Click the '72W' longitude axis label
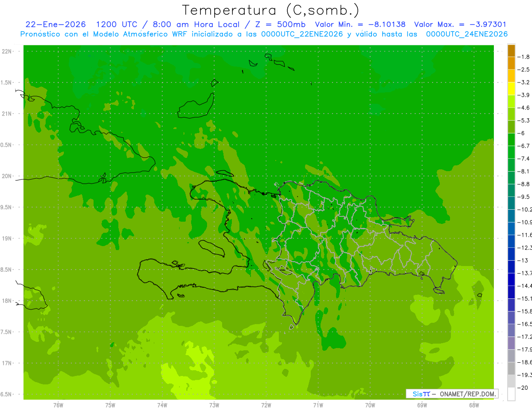This screenshot has height=411, width=532. point(266,405)
